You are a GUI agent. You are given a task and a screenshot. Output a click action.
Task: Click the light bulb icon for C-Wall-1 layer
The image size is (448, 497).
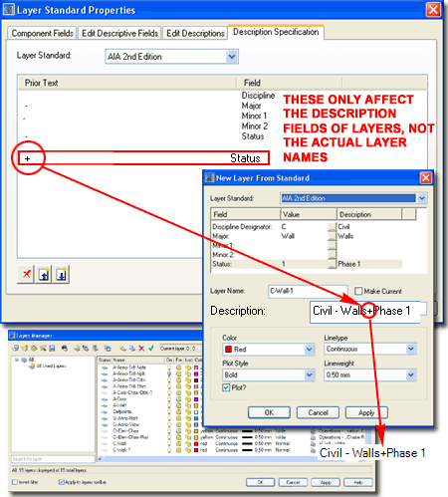169,450
